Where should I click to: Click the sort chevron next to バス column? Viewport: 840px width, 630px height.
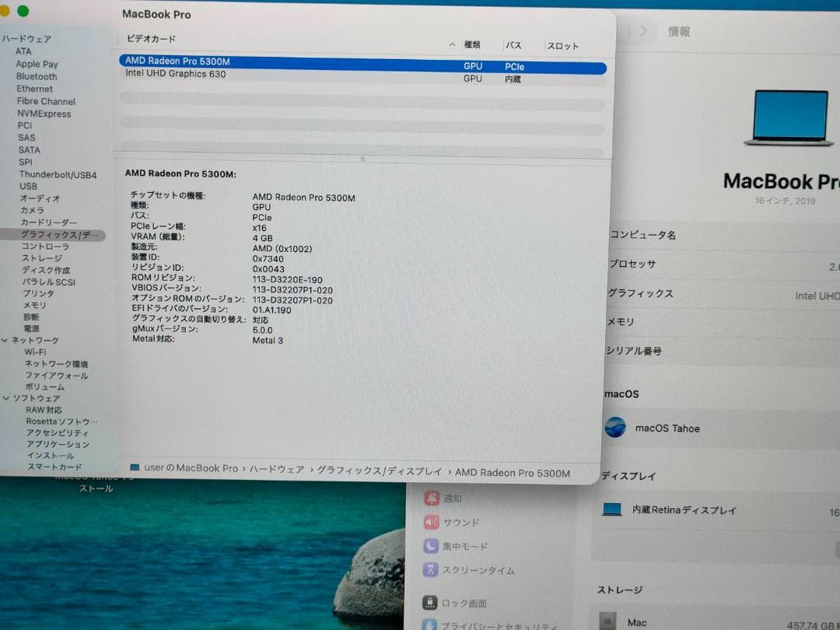point(451,45)
